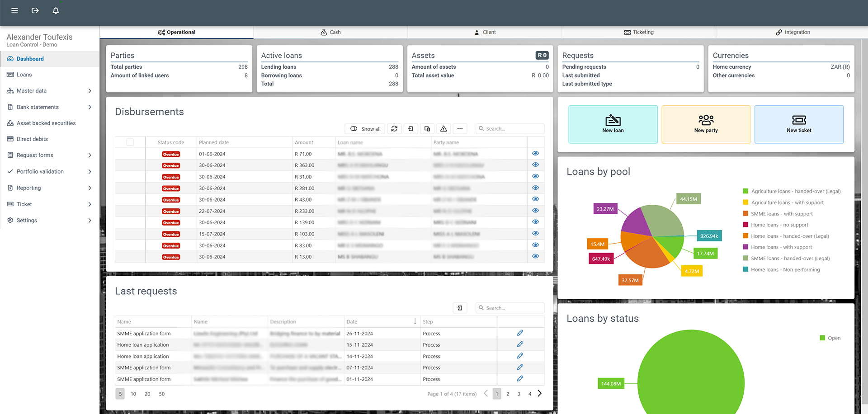Viewport: 868px width, 414px height.
Task: Open Loans in the sidebar
Action: [x=49, y=75]
